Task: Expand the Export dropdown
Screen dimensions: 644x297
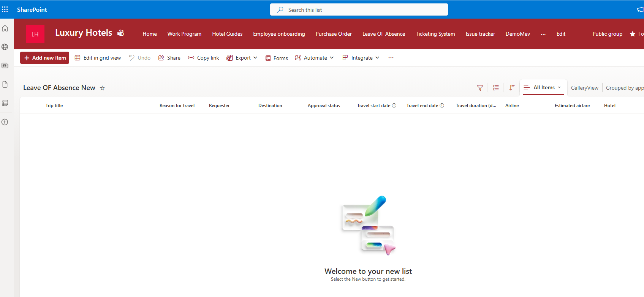Action: (x=242, y=58)
